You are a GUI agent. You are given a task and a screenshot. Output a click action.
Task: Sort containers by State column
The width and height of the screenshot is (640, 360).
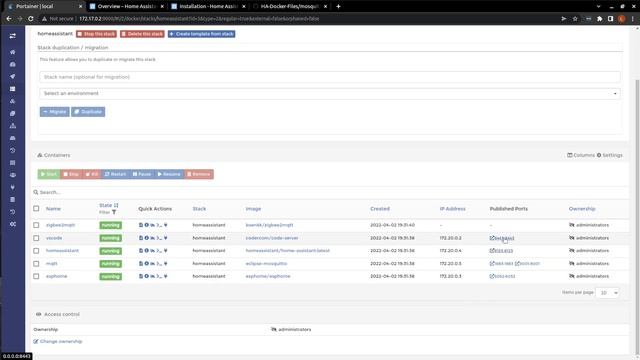109,205
